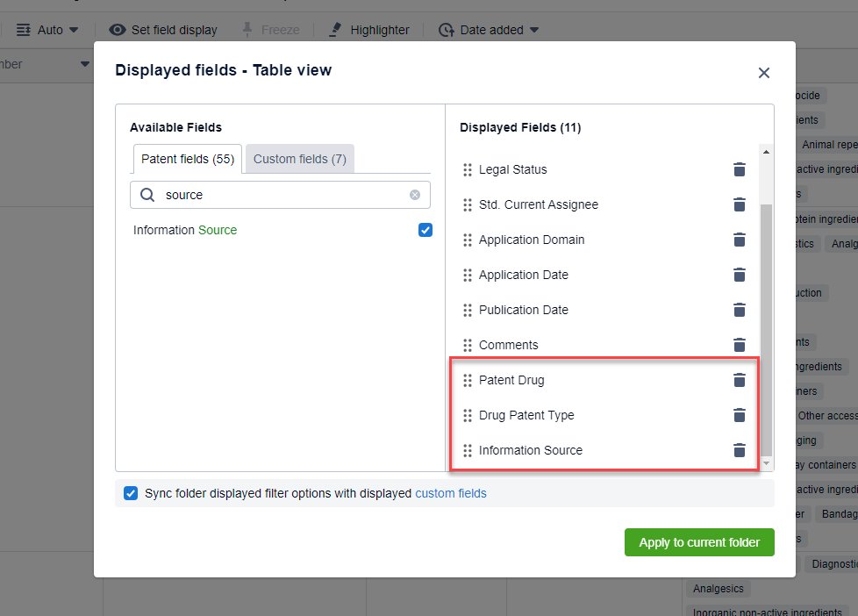Open the custom fields link
Viewport: 858px width, 616px height.
[450, 493]
